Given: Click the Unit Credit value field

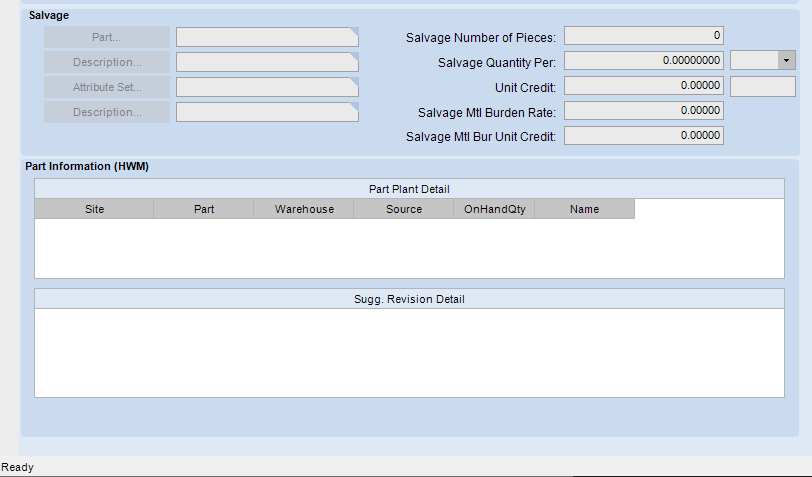Looking at the screenshot, I should click(x=644, y=85).
